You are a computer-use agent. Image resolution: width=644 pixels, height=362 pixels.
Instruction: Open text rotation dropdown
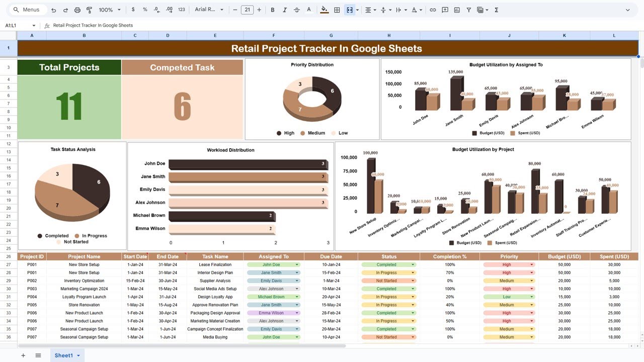pyautogui.click(x=416, y=10)
